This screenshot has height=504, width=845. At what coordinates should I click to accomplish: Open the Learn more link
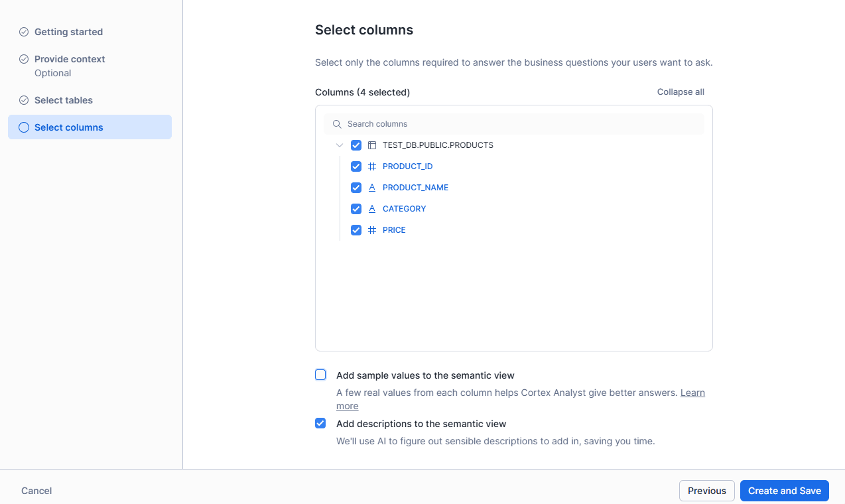click(692, 393)
